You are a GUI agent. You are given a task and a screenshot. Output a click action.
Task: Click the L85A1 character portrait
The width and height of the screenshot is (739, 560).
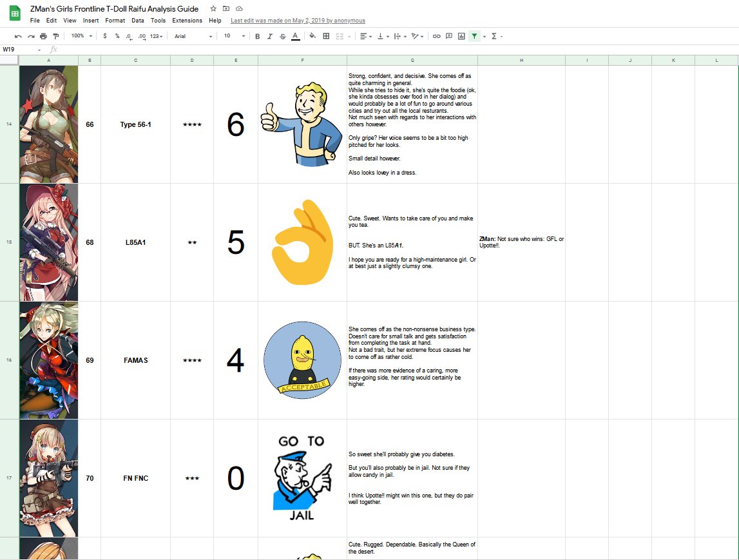[x=48, y=242]
